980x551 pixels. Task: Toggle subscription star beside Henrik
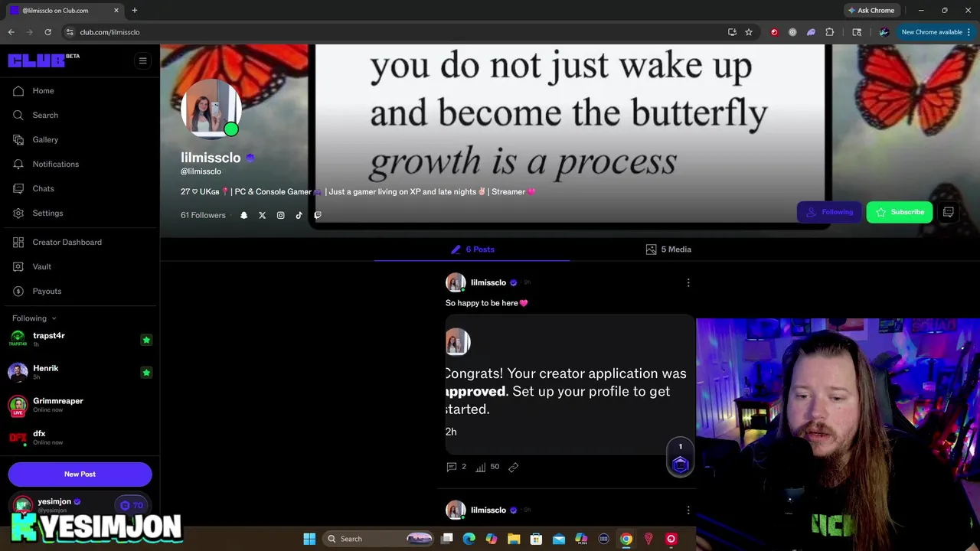[x=146, y=373]
